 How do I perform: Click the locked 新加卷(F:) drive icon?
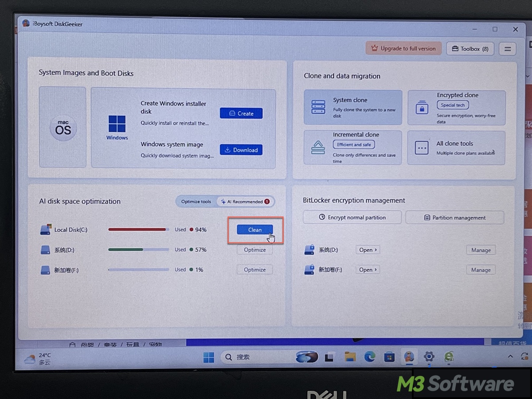(x=309, y=270)
